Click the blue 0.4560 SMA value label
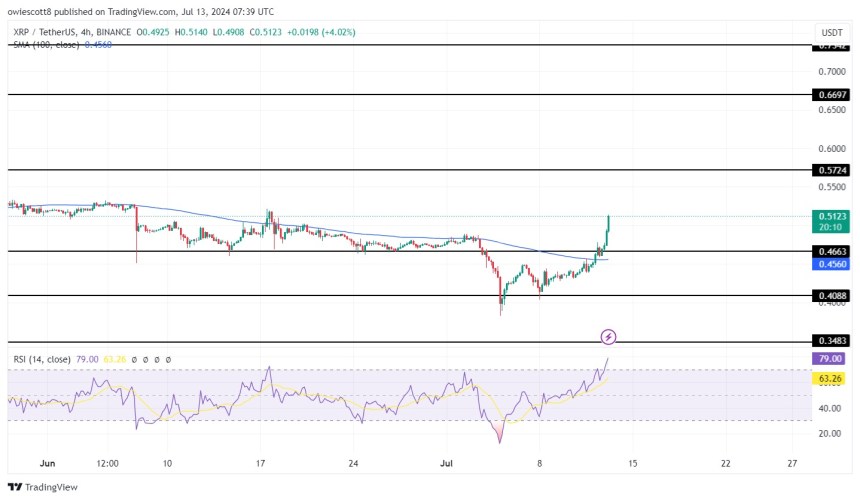The width and height of the screenshot is (860, 500). [831, 266]
